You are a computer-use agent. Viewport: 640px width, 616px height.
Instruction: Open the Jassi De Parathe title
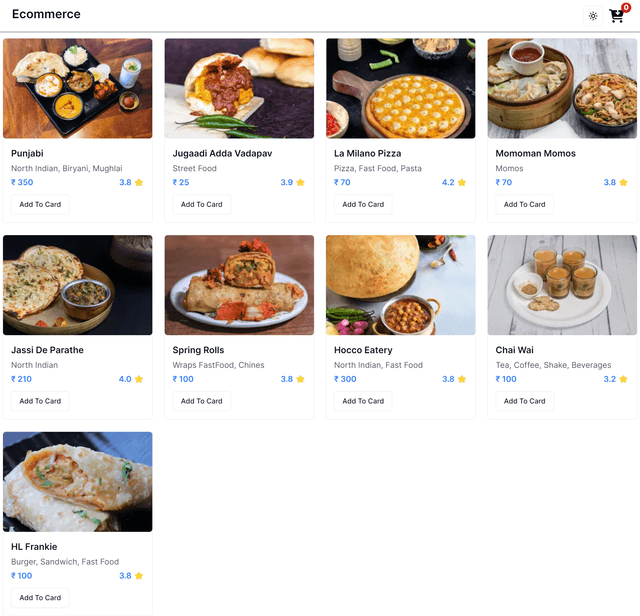[x=47, y=350]
